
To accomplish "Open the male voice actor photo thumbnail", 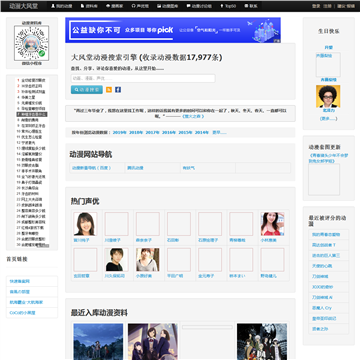I will [x=117, y=259].
